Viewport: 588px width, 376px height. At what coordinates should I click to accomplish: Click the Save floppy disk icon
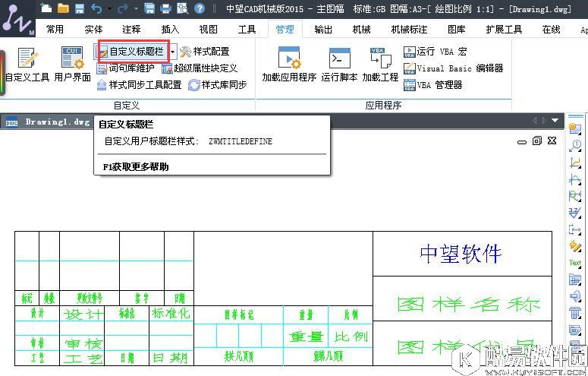click(80, 8)
